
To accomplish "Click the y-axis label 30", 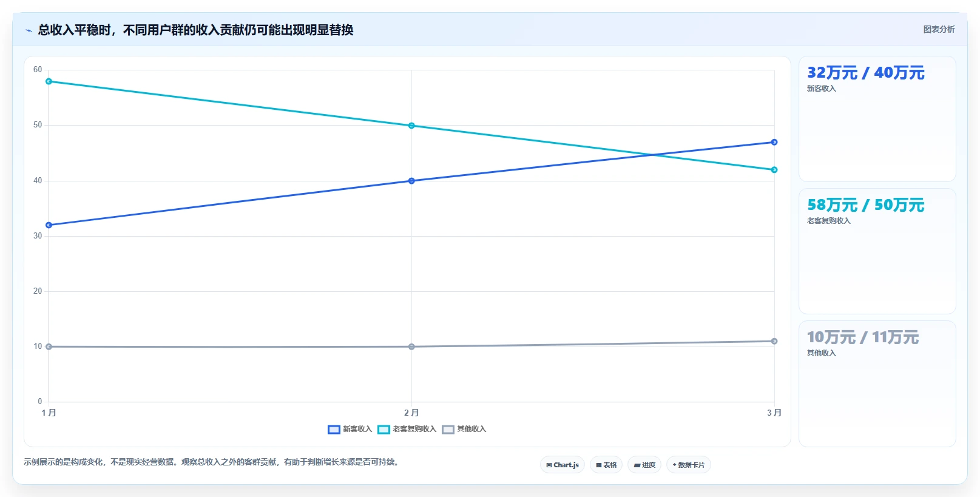I will click(x=38, y=236).
